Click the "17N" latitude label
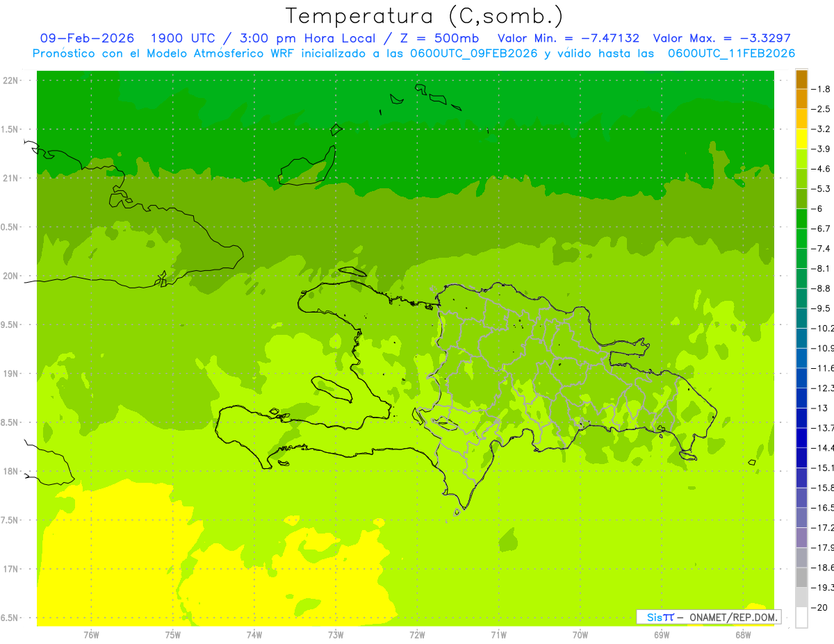This screenshot has width=834, height=644. tap(10, 569)
